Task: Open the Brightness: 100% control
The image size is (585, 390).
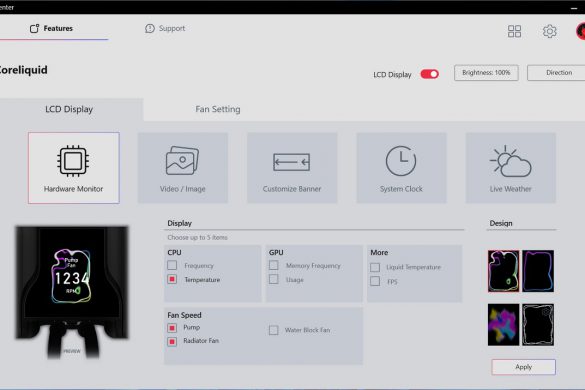Action: [486, 73]
